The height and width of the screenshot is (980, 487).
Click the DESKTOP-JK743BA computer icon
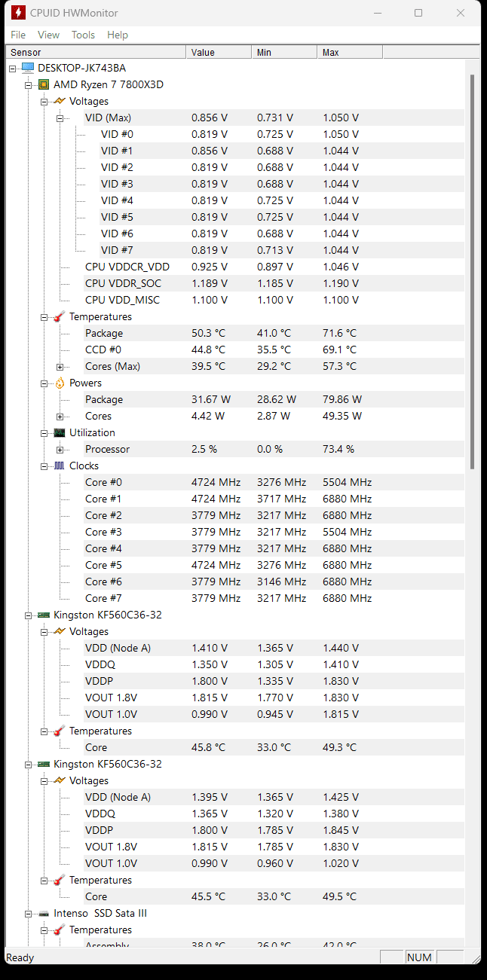pos(28,68)
